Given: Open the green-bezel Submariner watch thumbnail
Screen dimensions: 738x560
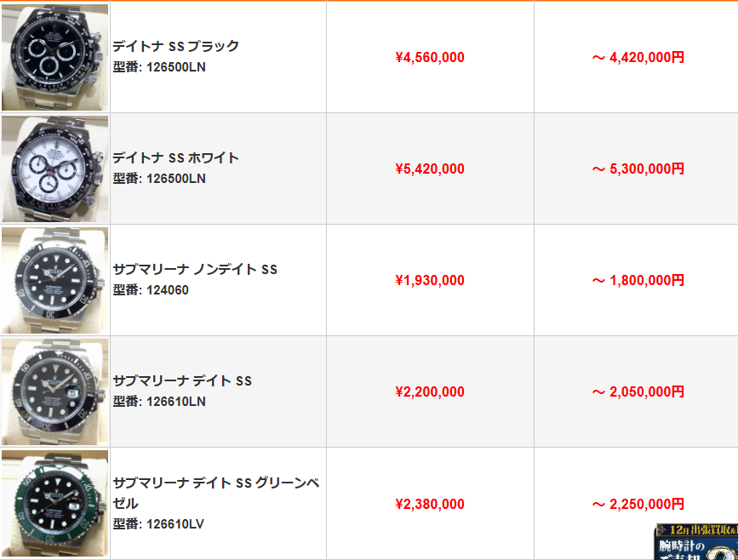Looking at the screenshot, I should click(x=55, y=503).
